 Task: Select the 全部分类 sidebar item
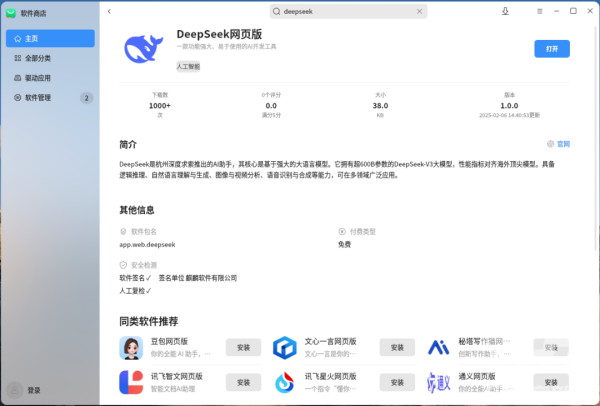coord(50,58)
